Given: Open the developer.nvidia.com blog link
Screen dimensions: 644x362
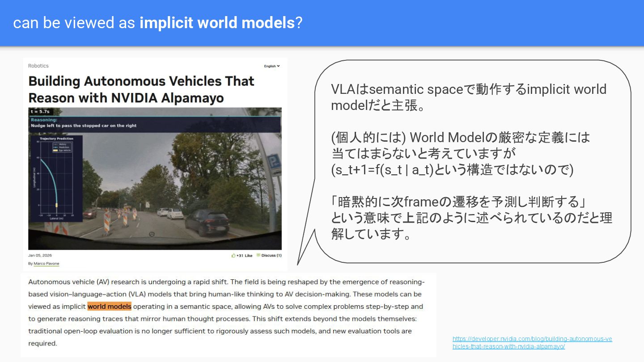Looking at the screenshot, I should 532,343.
